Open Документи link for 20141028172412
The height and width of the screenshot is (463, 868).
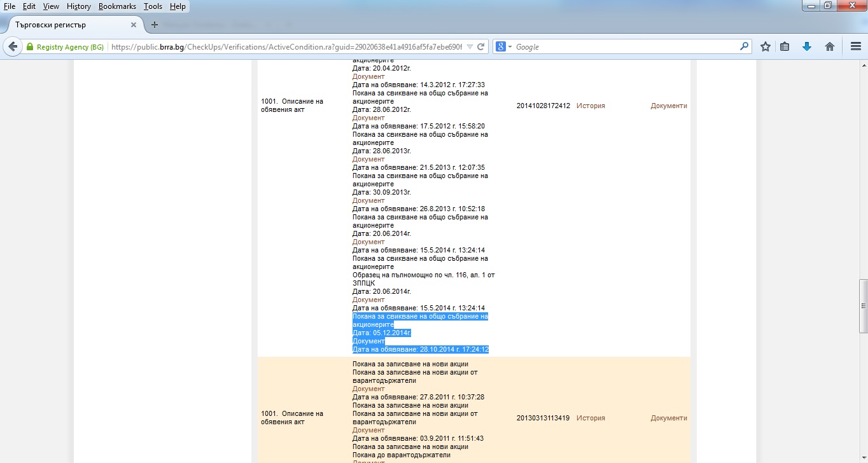pyautogui.click(x=669, y=106)
